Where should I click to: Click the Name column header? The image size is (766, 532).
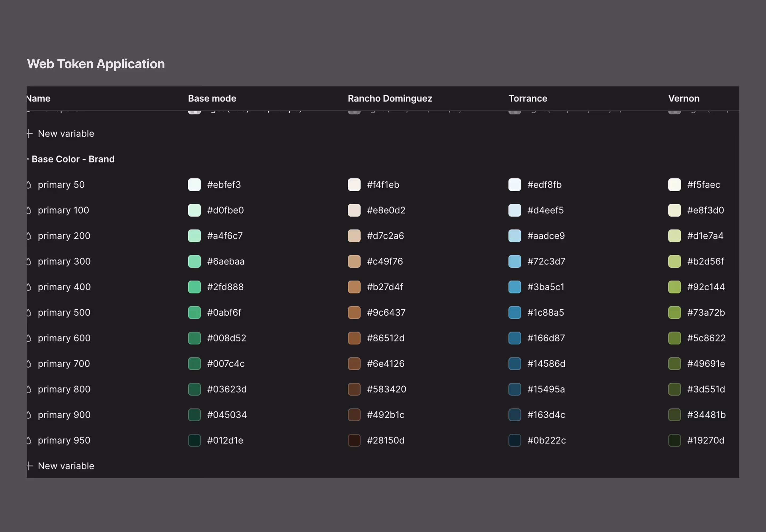tap(39, 98)
